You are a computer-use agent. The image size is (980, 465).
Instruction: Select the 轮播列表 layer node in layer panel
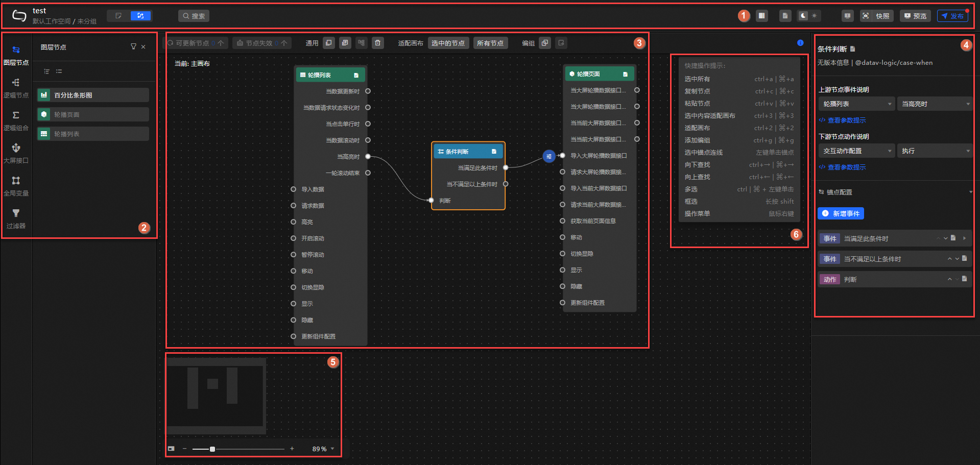point(93,134)
